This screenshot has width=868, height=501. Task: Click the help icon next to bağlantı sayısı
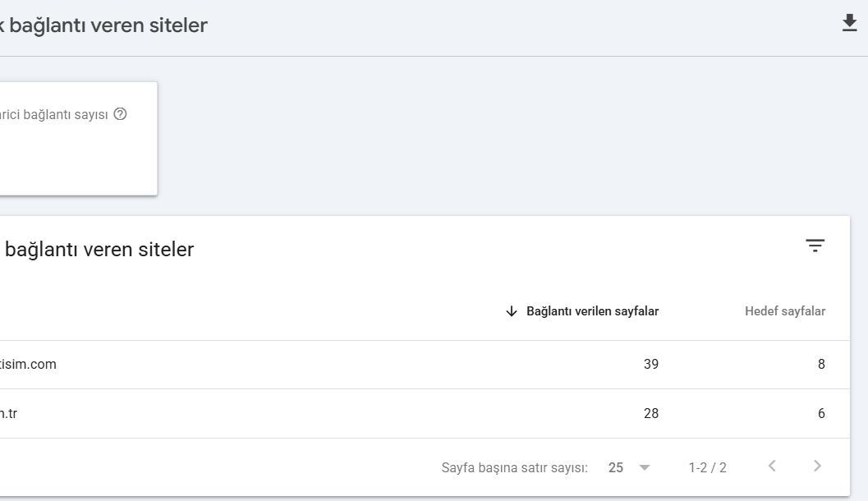120,114
